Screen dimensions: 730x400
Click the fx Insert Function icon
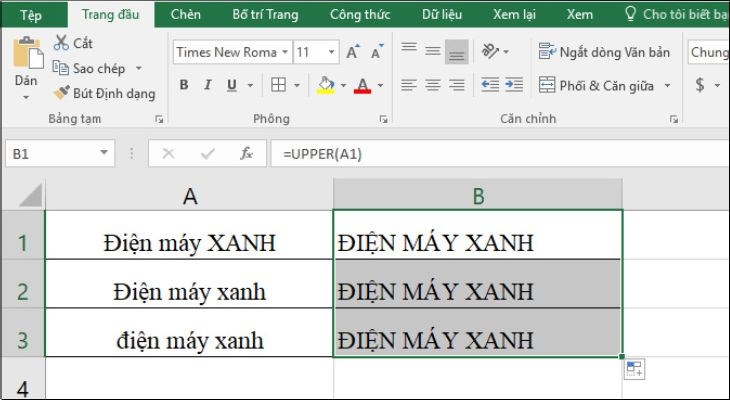246,153
